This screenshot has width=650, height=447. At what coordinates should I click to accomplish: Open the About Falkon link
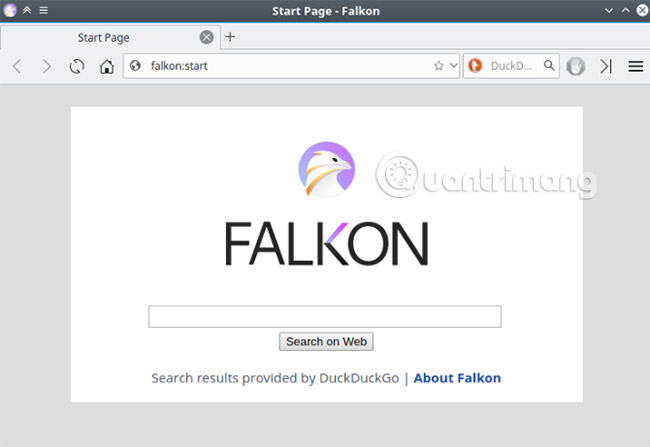coord(457,378)
